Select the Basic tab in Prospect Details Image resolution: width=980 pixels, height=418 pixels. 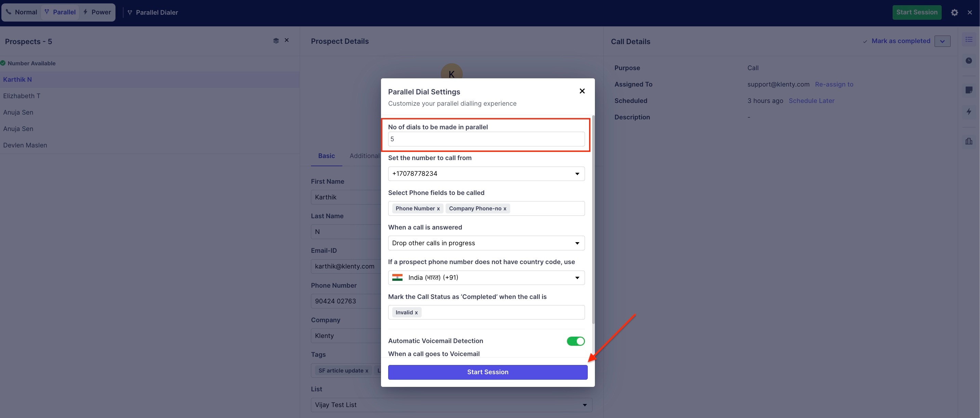click(326, 156)
